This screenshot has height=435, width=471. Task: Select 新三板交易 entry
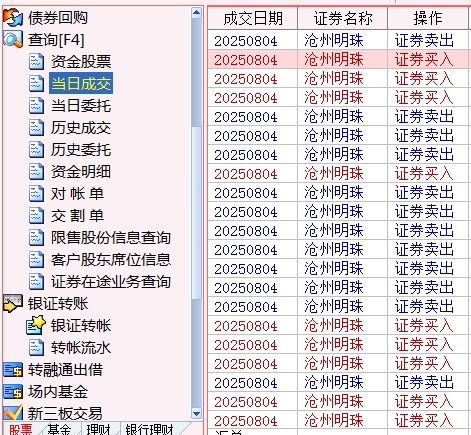(65, 414)
